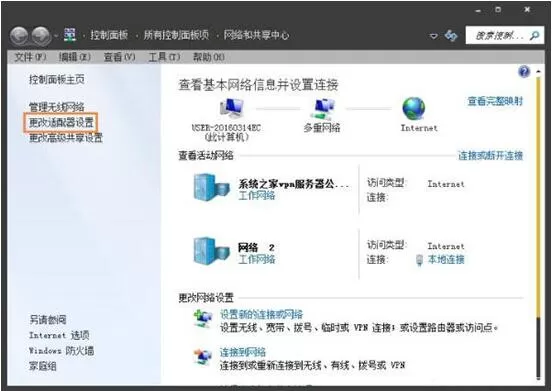Open Windows 防火墙 in See also
552x391 pixels.
61,351
